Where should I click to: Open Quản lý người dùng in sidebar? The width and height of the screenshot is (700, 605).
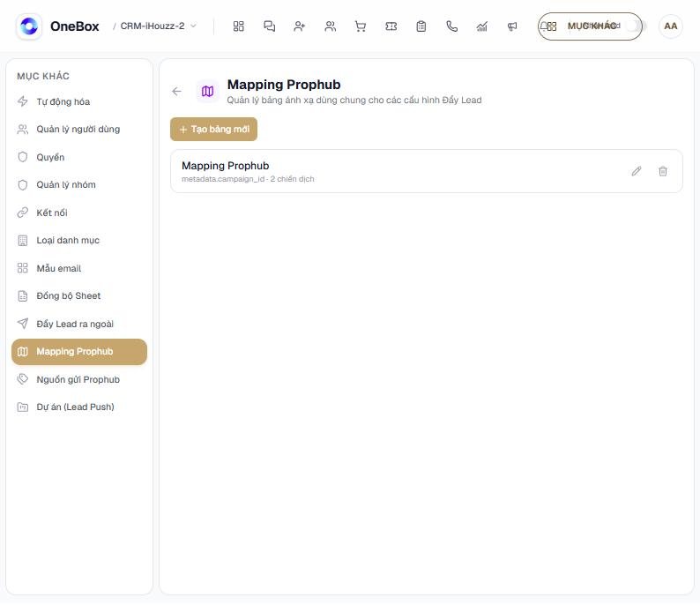79,130
